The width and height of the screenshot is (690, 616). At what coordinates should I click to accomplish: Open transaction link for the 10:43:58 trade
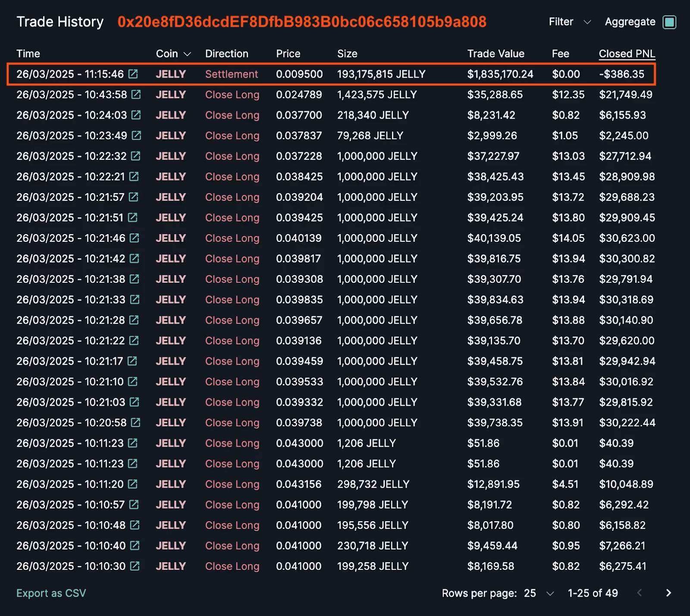point(136,94)
